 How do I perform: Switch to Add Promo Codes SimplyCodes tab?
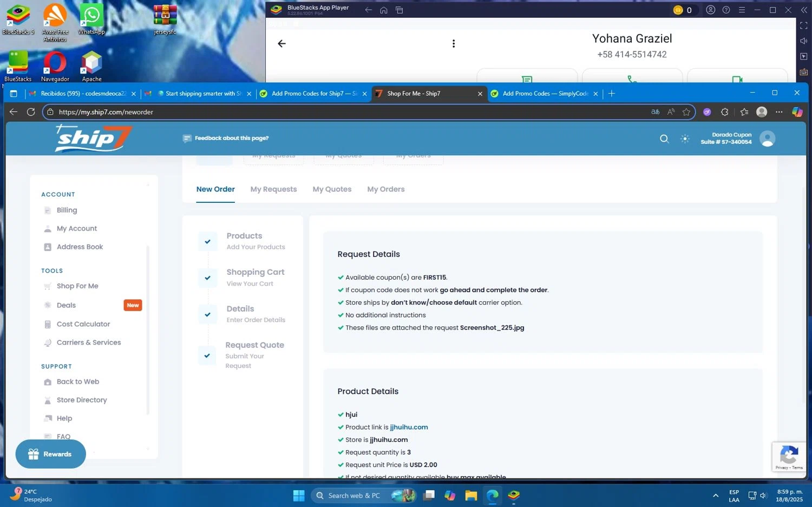pos(545,94)
